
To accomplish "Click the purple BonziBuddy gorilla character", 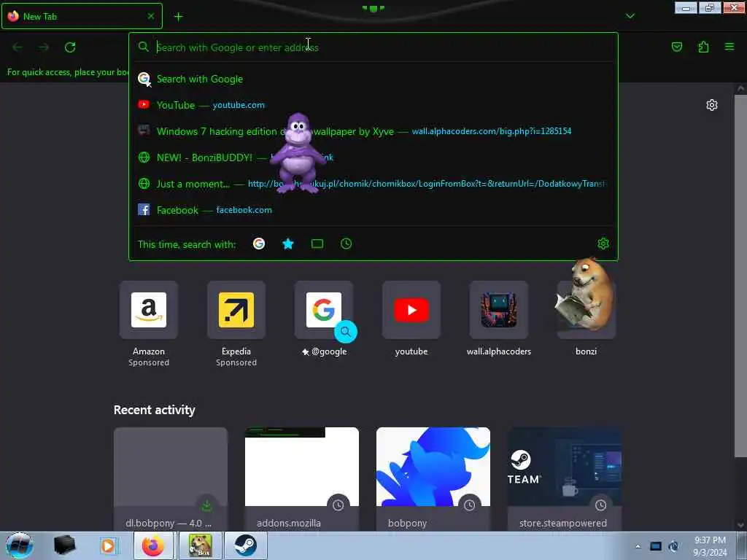I will point(298,153).
